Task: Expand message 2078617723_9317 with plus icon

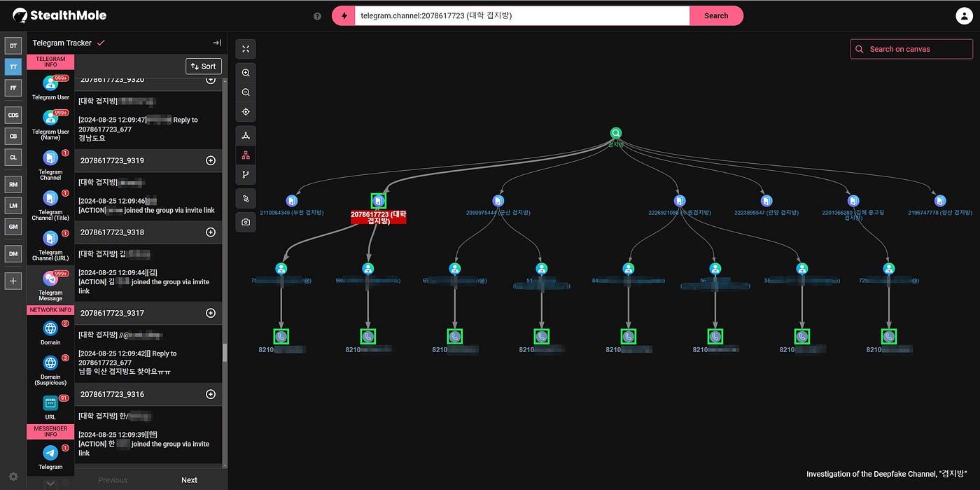Action: pos(210,313)
